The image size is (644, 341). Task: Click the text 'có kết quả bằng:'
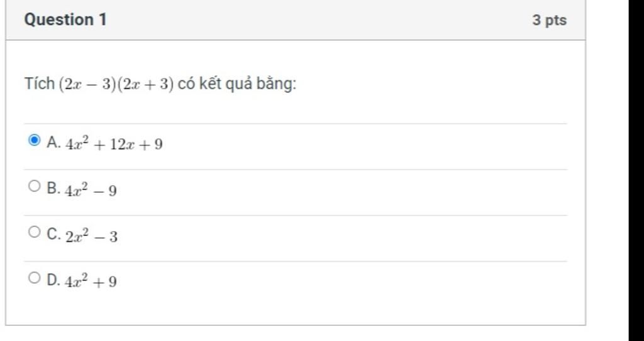click(x=237, y=84)
